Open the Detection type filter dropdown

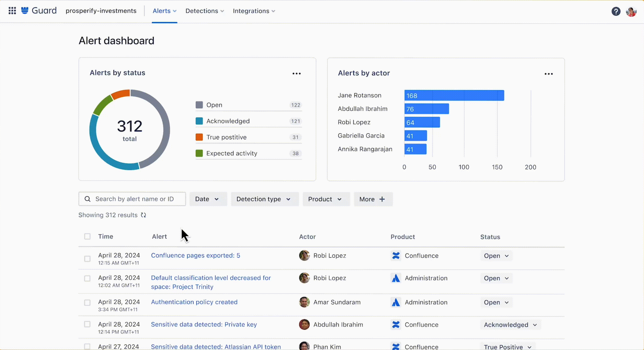[x=264, y=199]
